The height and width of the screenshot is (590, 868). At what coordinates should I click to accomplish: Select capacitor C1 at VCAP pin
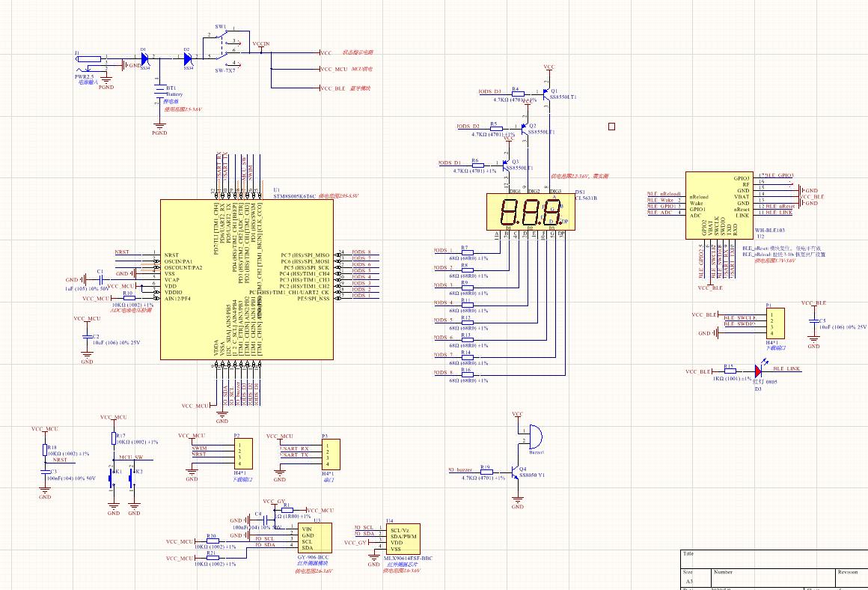101,280
